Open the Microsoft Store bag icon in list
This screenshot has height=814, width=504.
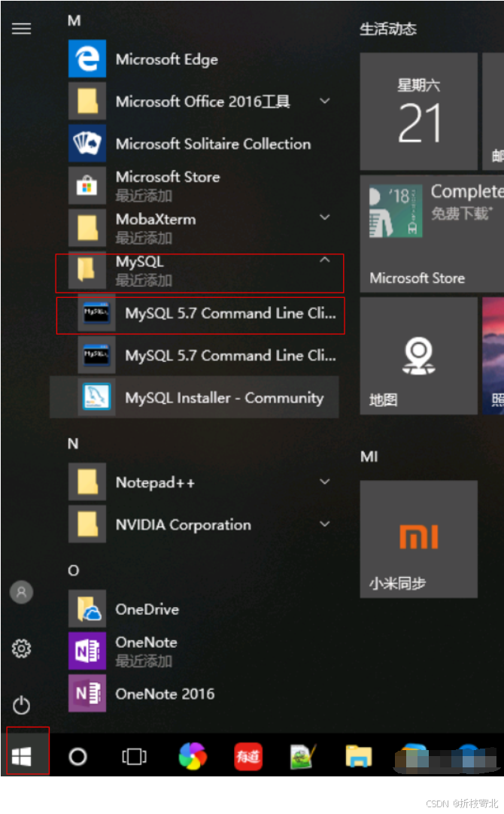87,185
